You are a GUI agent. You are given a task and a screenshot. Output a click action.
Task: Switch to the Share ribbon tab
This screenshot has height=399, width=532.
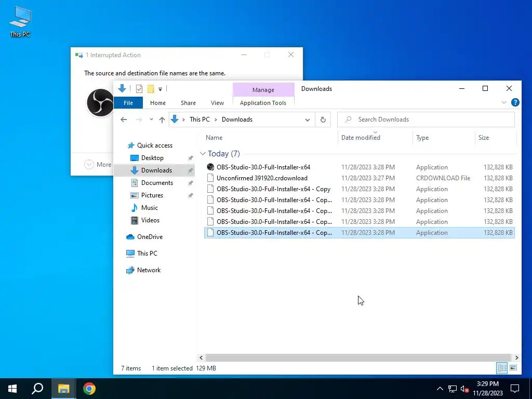188,103
